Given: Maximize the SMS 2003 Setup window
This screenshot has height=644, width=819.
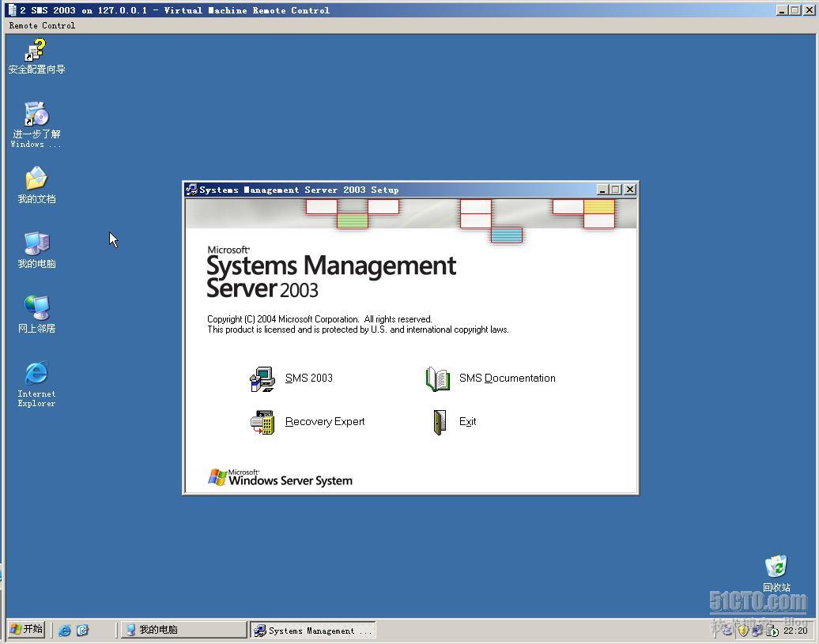Looking at the screenshot, I should (x=616, y=190).
